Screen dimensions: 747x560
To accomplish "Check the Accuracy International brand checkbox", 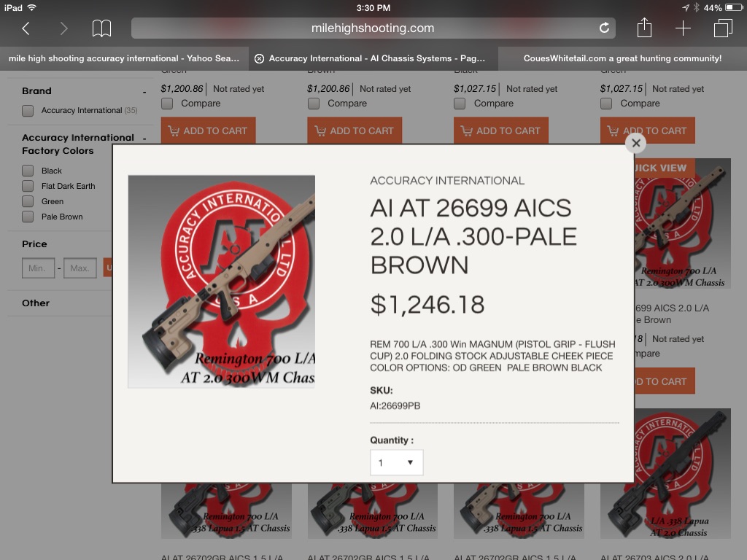I will [28, 111].
